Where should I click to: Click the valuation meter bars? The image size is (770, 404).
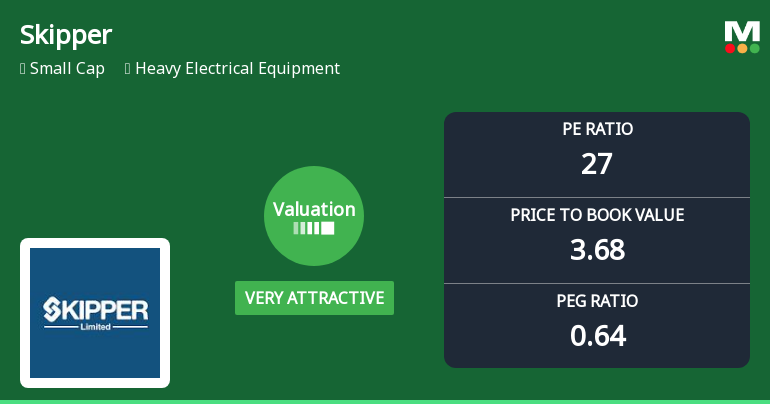pos(314,228)
